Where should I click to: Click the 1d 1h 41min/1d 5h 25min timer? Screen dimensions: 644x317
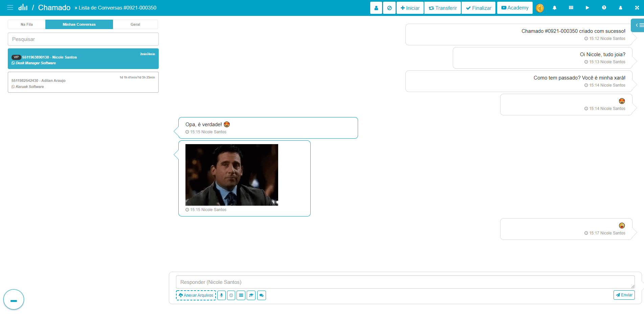click(x=137, y=77)
